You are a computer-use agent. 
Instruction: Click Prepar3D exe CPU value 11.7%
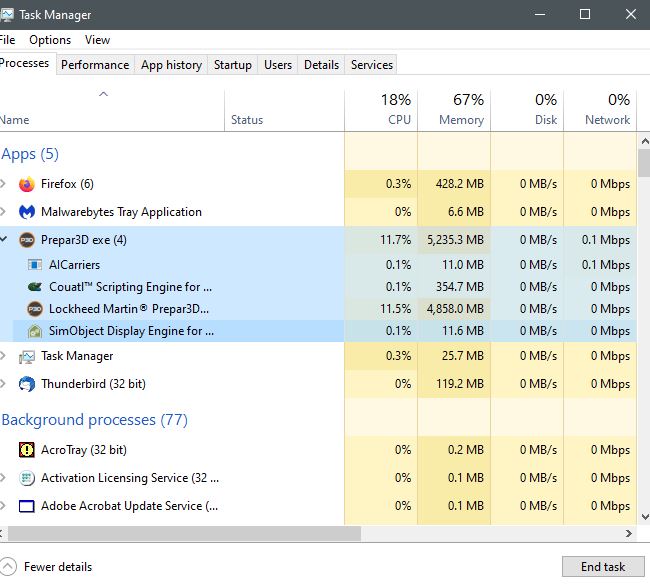395,240
